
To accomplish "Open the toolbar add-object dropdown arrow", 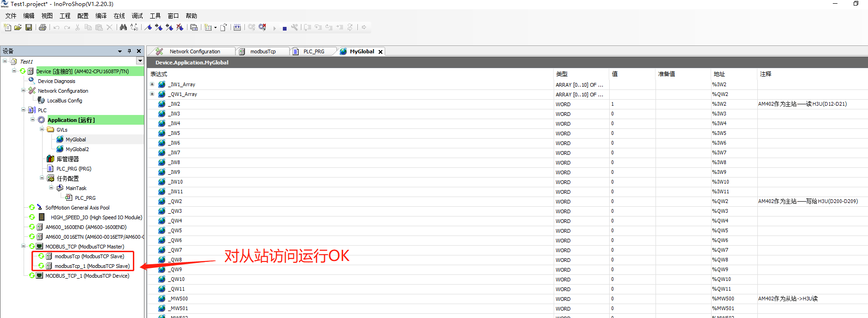I will pos(215,28).
